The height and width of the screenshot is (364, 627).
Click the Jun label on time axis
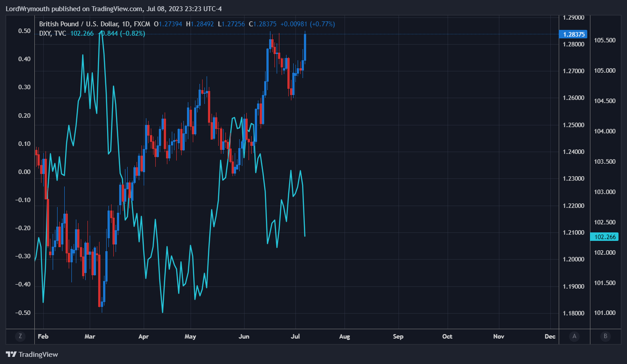point(244,336)
